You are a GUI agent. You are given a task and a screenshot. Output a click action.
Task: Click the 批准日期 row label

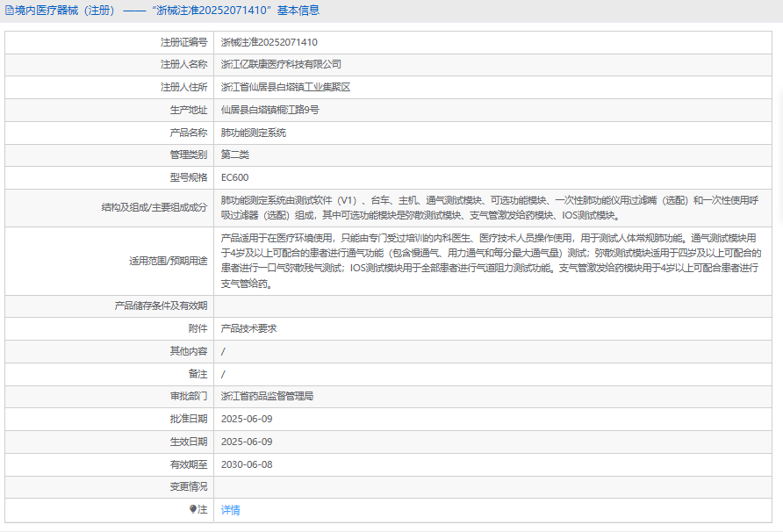click(x=189, y=419)
